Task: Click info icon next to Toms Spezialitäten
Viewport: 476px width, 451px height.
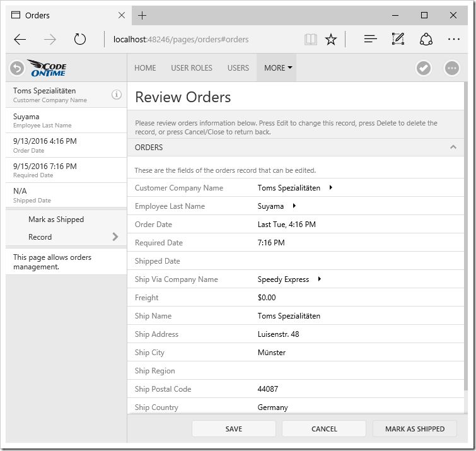Action: [117, 95]
